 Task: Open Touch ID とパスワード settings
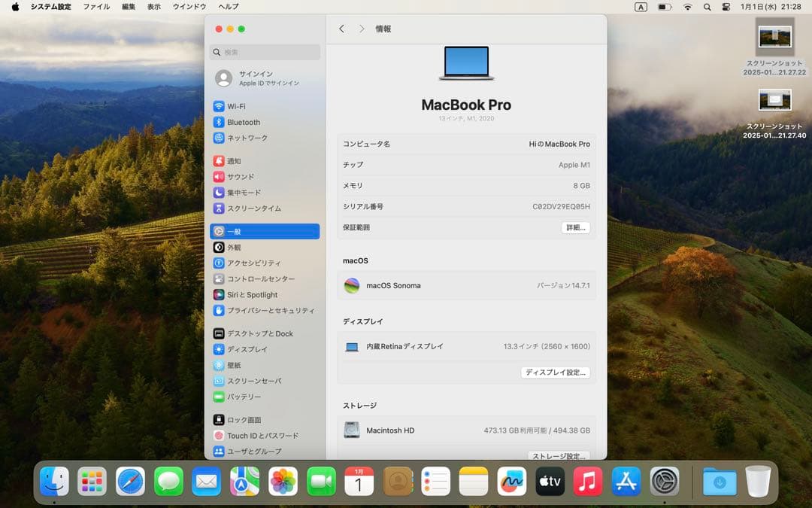click(258, 435)
